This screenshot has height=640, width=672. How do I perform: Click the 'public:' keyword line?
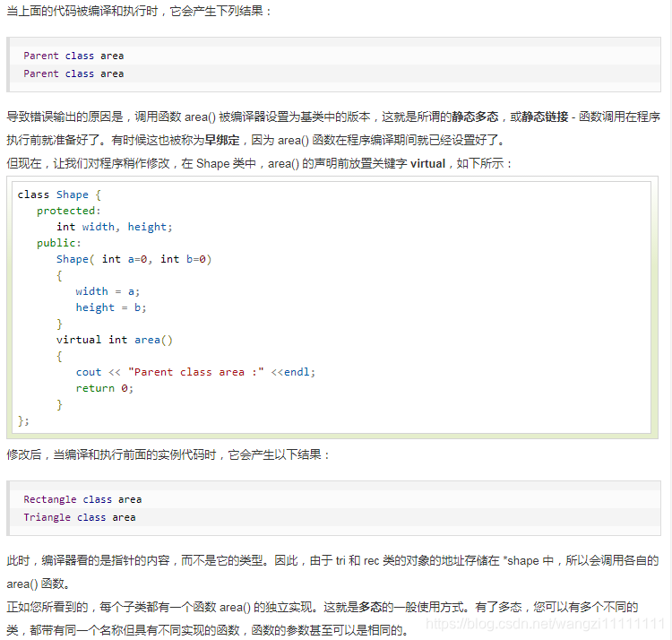tap(59, 243)
